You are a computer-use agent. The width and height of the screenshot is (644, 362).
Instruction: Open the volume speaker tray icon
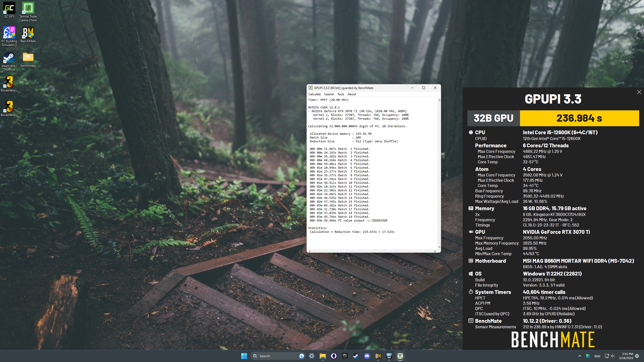(613, 356)
